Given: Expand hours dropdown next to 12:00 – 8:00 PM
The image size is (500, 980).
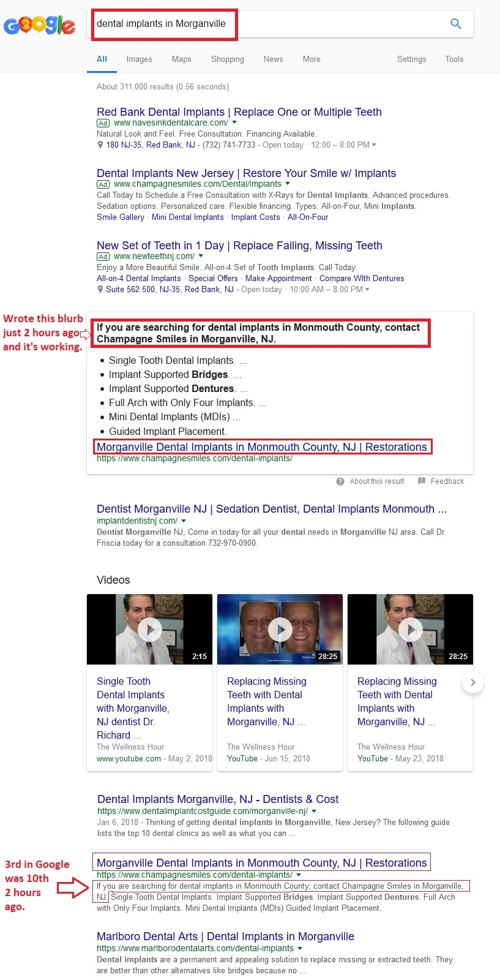Looking at the screenshot, I should tap(374, 145).
